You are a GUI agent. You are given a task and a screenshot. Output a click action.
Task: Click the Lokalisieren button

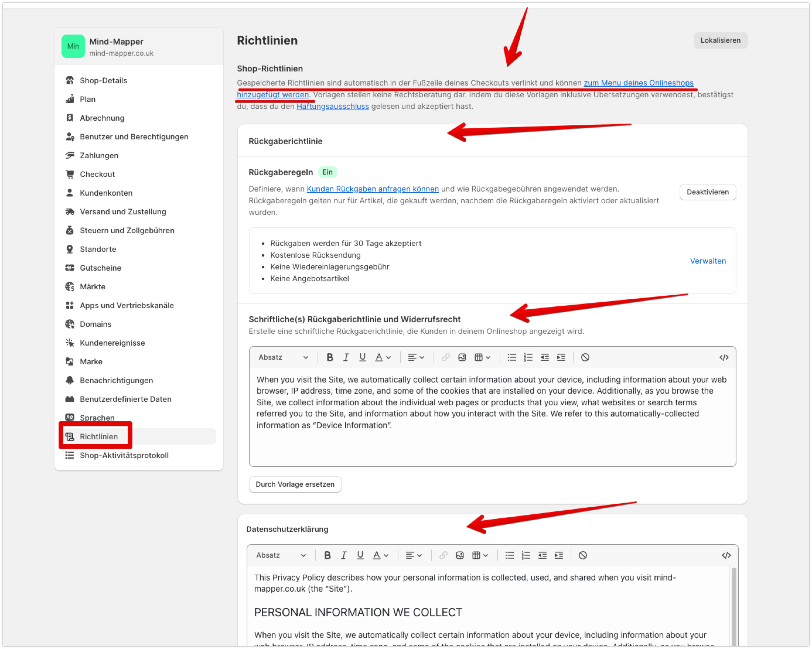[720, 40]
